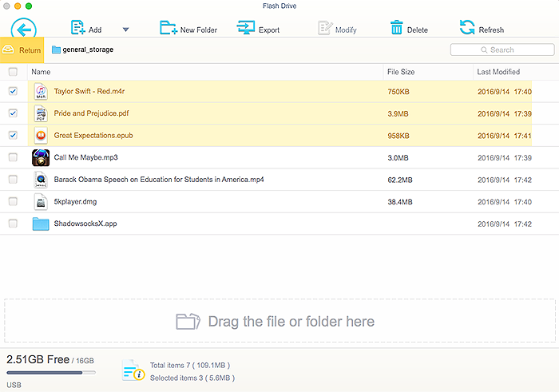Uncheck Pride and Prejudice.pdf checkbox
Screen dimensions: 559x392
pyautogui.click(x=13, y=113)
